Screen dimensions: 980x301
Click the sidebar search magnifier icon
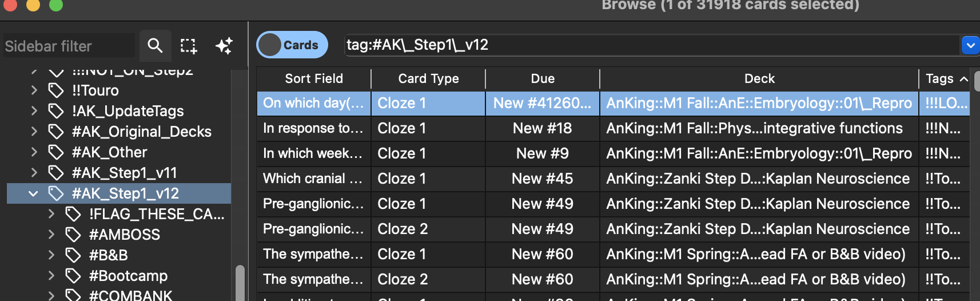coord(155,46)
